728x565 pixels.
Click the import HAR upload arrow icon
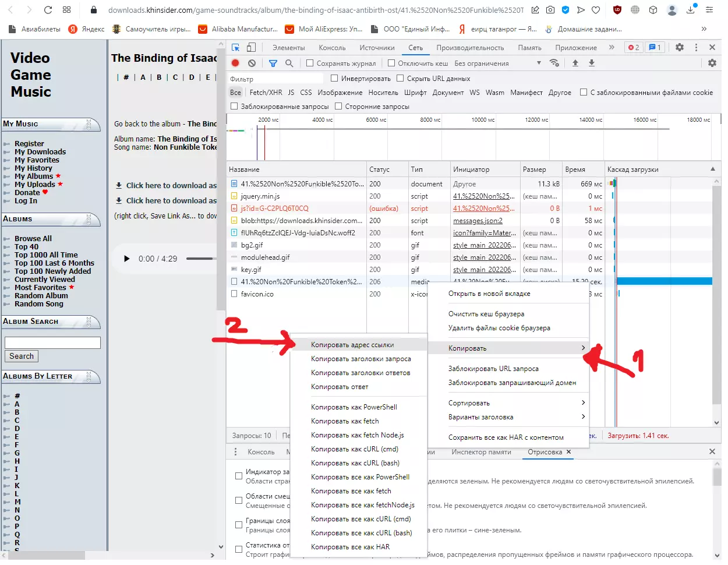[575, 63]
